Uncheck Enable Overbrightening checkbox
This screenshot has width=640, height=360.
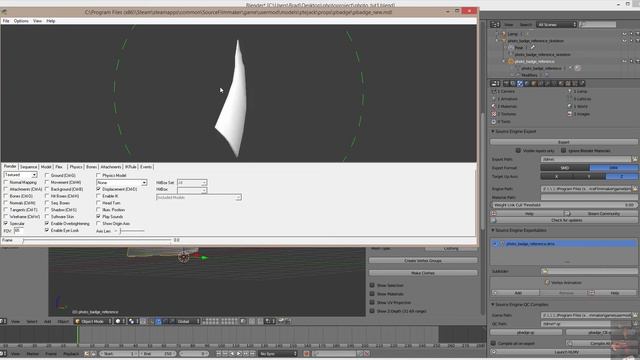(47, 224)
